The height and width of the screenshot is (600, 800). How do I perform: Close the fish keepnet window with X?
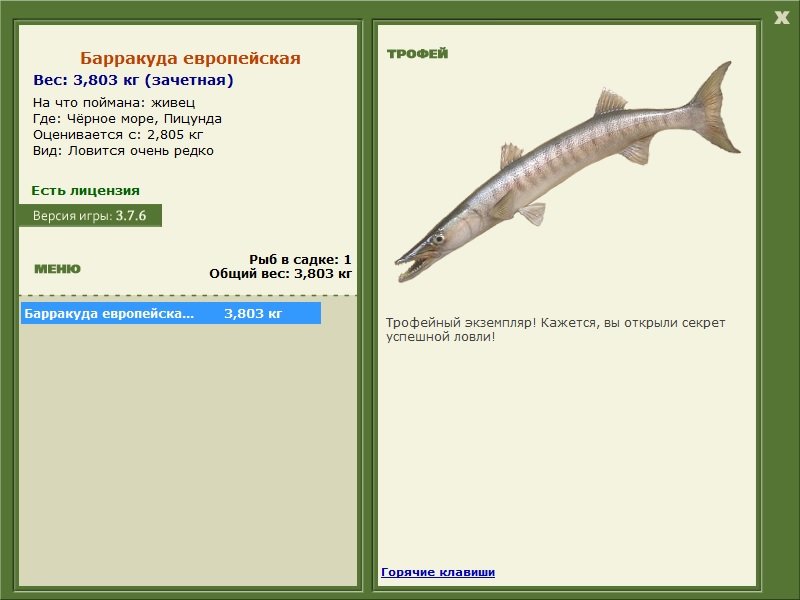(x=782, y=18)
